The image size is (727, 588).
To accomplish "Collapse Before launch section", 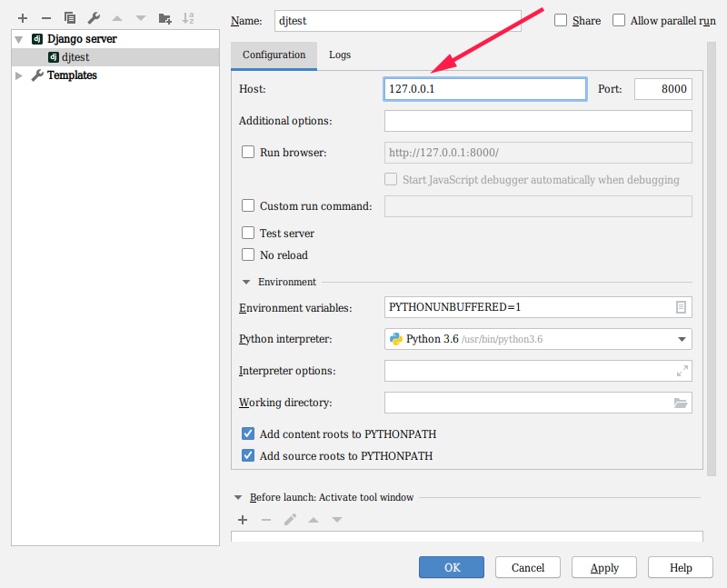I will pos(238,498).
